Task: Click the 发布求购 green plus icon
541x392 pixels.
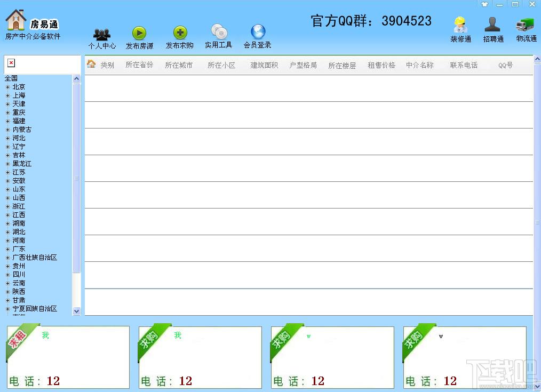Action: 180,34
